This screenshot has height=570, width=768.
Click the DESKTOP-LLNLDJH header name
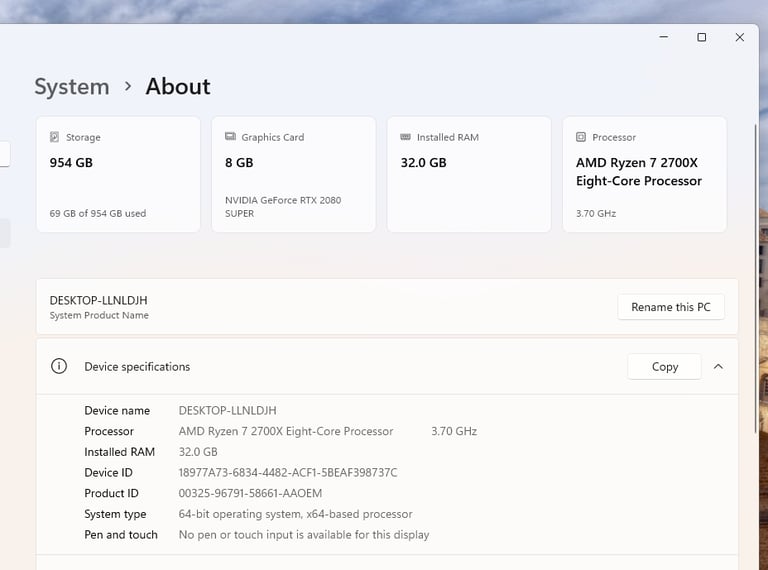[98, 300]
